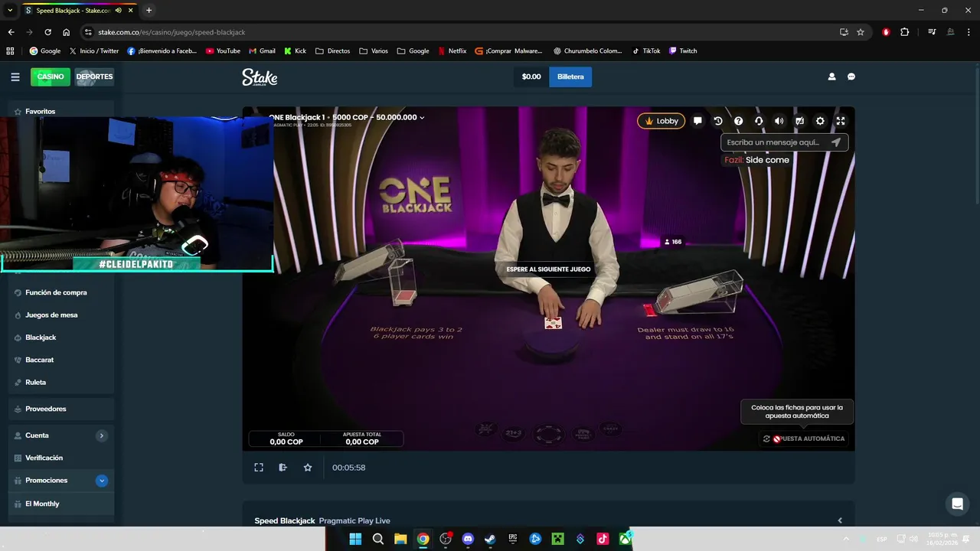
Task: Click the address bar URL
Action: click(171, 32)
